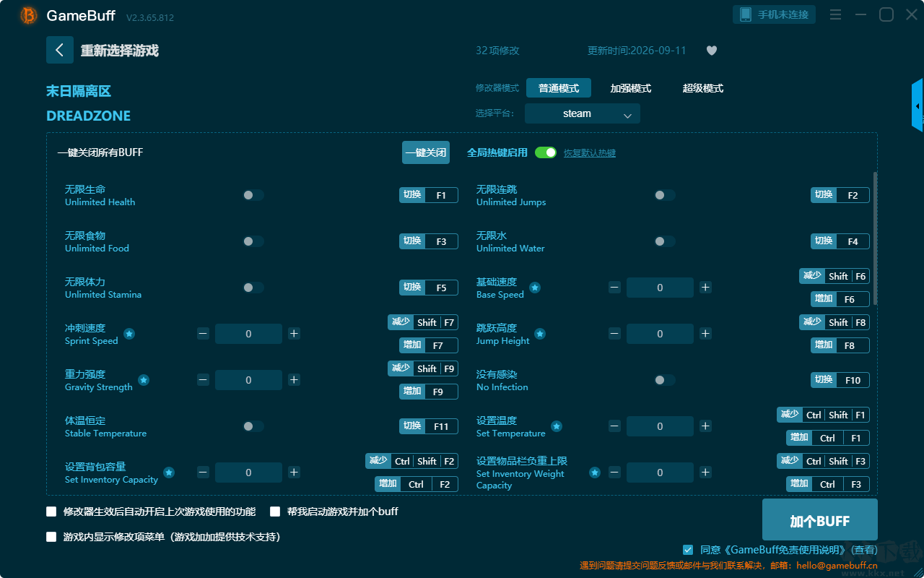Decrease Sprint Speed with minus button
Image resolution: width=924 pixels, height=578 pixels.
(x=203, y=334)
